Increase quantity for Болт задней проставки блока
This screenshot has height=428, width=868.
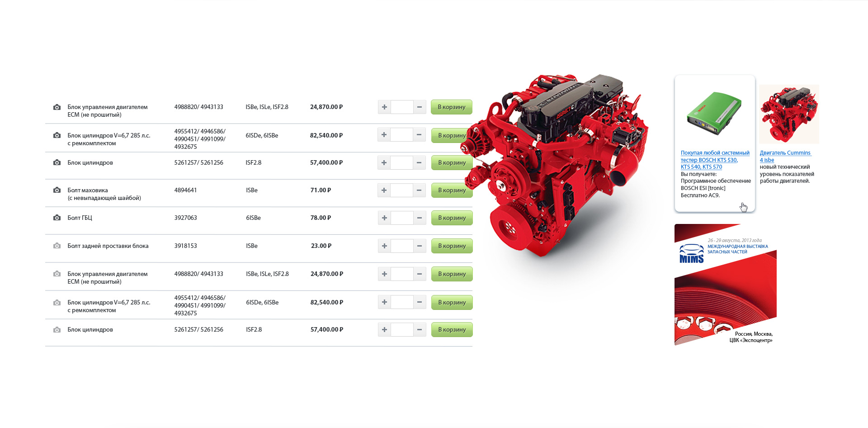(384, 246)
